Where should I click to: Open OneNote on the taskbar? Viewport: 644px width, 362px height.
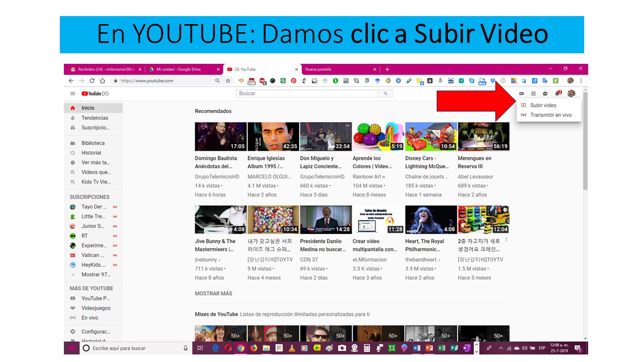tap(466, 348)
